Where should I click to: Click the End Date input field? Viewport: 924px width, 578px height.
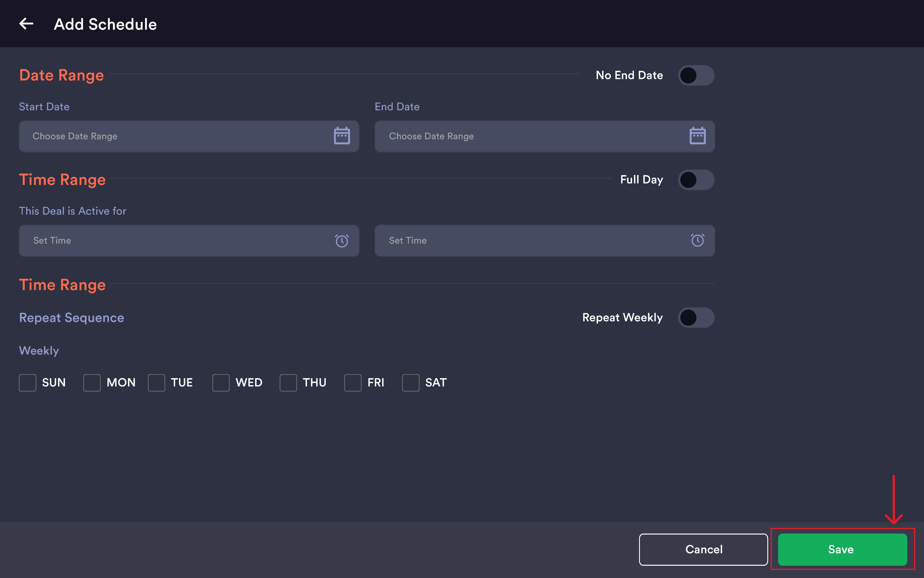coord(545,136)
